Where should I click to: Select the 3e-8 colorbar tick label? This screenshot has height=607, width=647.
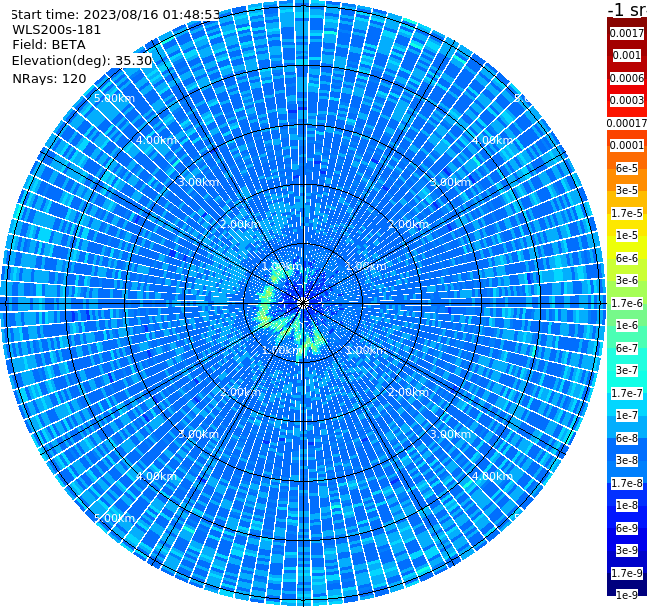coord(627,460)
